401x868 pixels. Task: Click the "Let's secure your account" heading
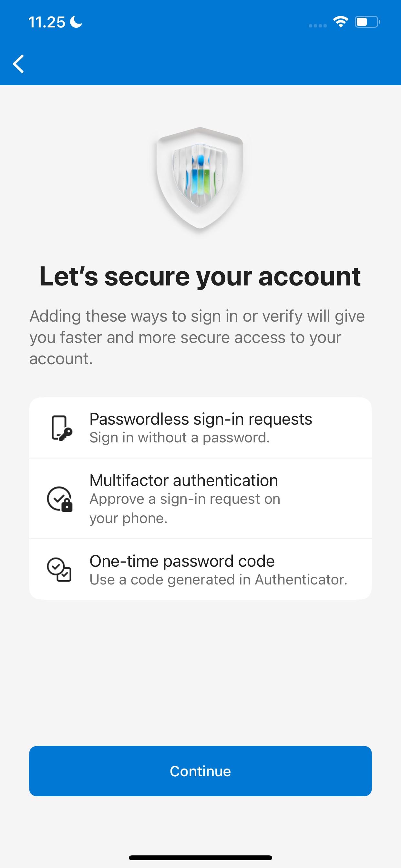click(x=200, y=277)
